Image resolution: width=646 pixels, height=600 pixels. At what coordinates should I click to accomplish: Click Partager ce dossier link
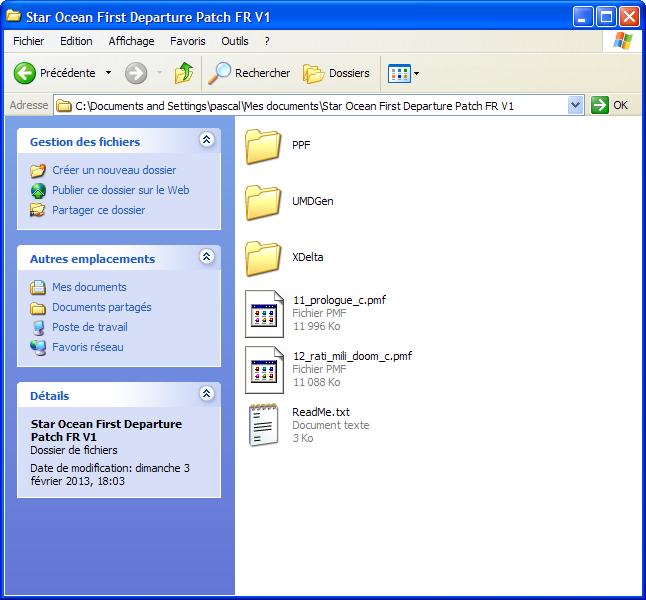[x=98, y=210]
